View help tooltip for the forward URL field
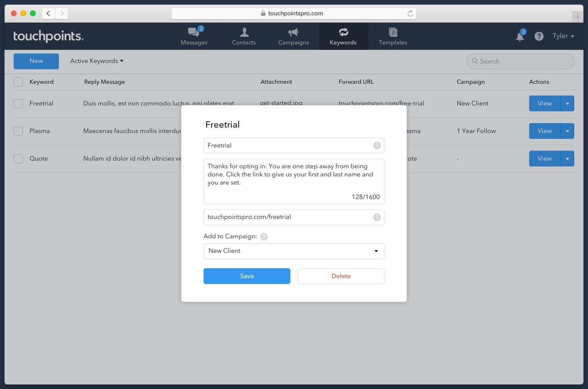This screenshot has height=389, width=588. (x=377, y=217)
